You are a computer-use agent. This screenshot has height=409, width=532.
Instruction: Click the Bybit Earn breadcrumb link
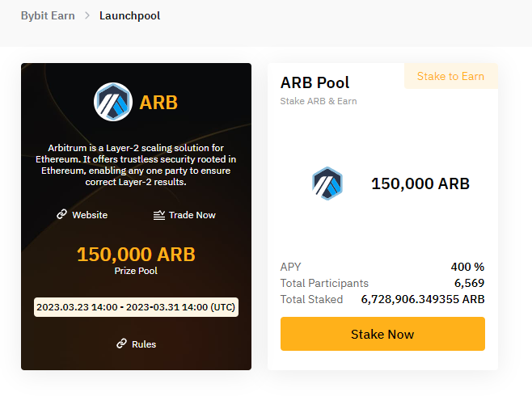coord(48,16)
